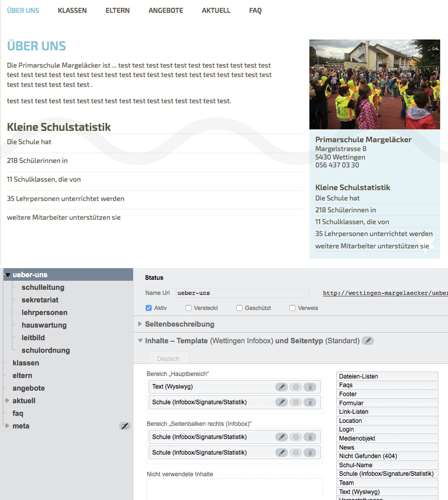Image resolution: width=448 pixels, height=500 pixels.
Task: Edit the Text (Wysiwyg) block in Hauptbereich
Action: (282, 387)
